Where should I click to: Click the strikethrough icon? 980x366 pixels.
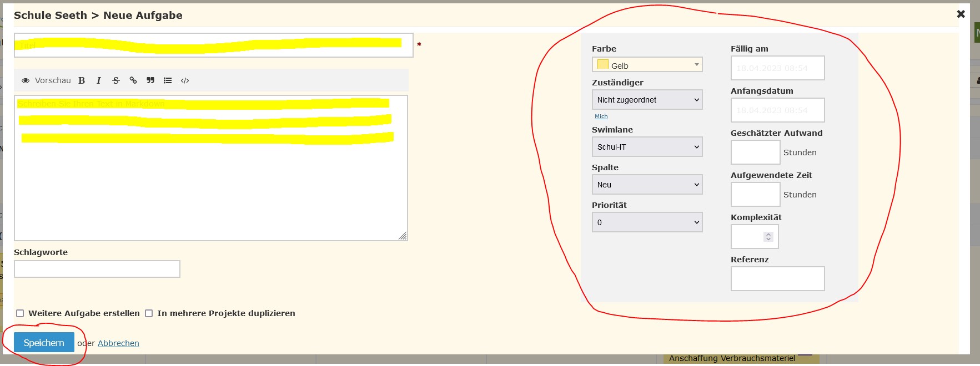[x=116, y=80]
